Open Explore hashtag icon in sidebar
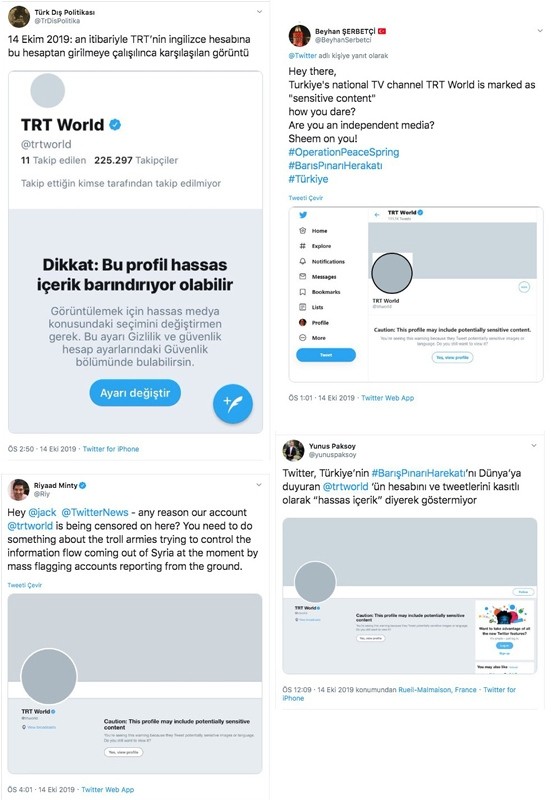This screenshot has width=551, height=800. click(303, 246)
